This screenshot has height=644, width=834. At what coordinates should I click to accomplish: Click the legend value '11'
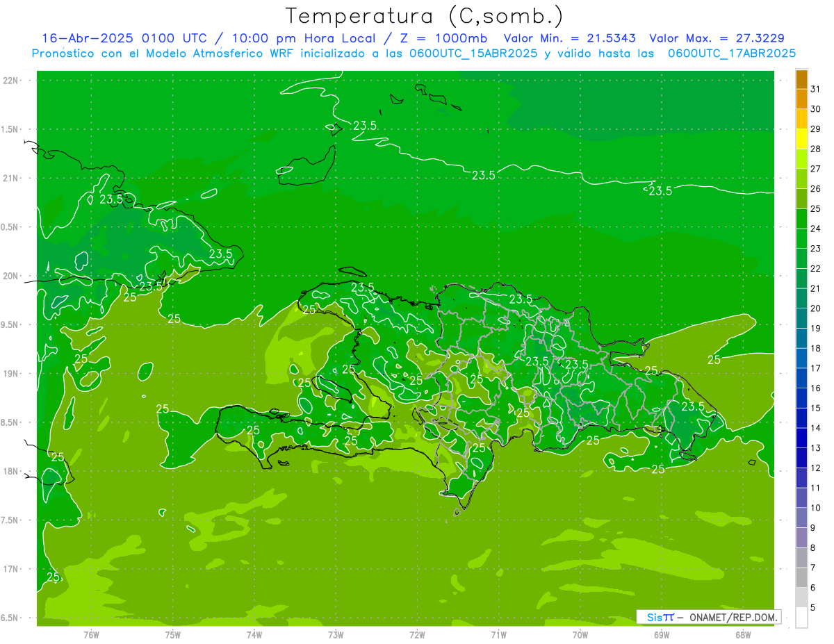point(816,488)
